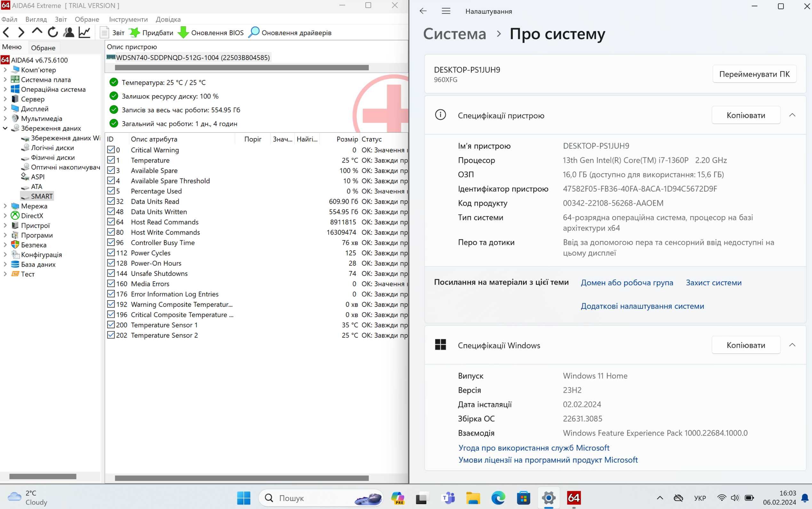The width and height of the screenshot is (812, 509).
Task: Expand Мережа tree node
Action: [x=5, y=206]
